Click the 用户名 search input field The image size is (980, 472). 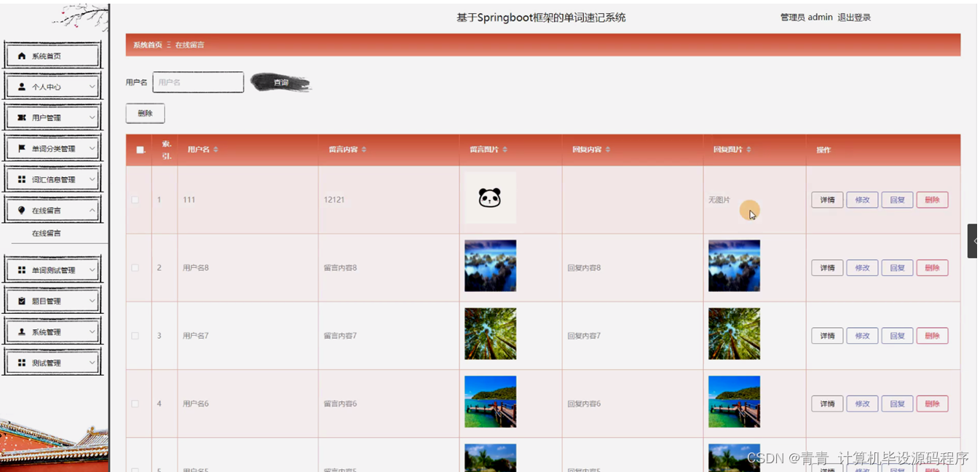coord(198,82)
